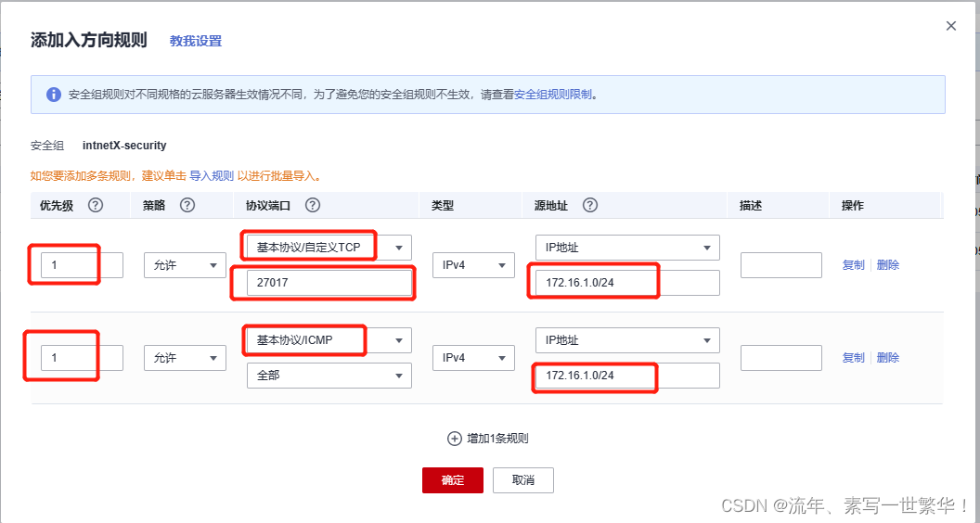
Task: Open IPv4 type dropdown in ICMP rule
Action: pyautogui.click(x=473, y=358)
